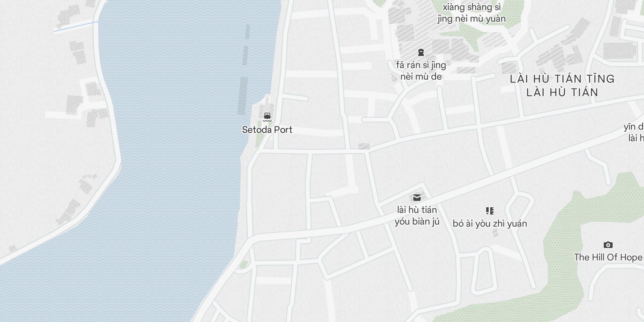
Task: Click the Setoda Port ferry icon
Action: coord(267,117)
